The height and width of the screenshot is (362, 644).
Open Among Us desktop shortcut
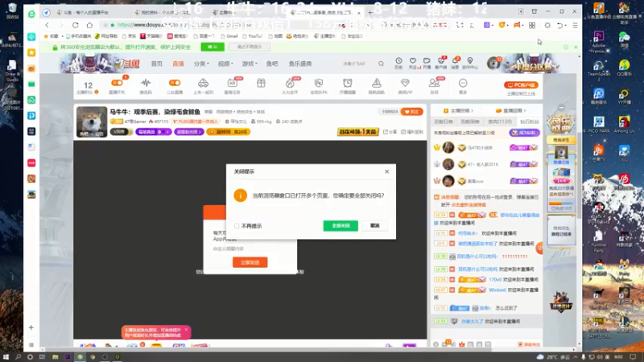(x=625, y=125)
